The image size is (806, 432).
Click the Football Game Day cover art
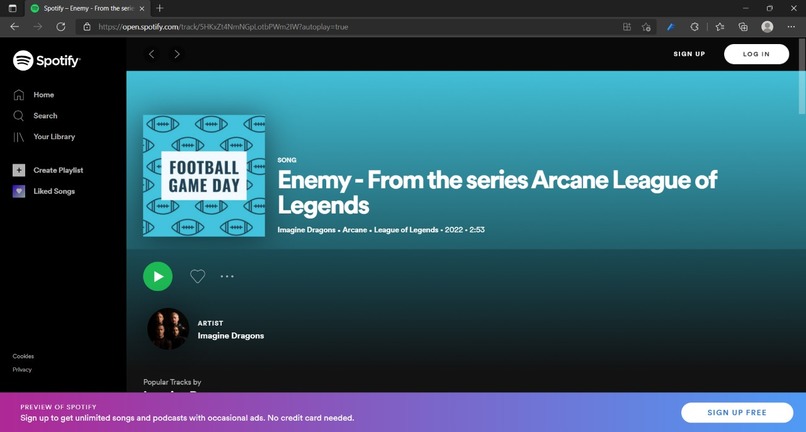pos(204,176)
